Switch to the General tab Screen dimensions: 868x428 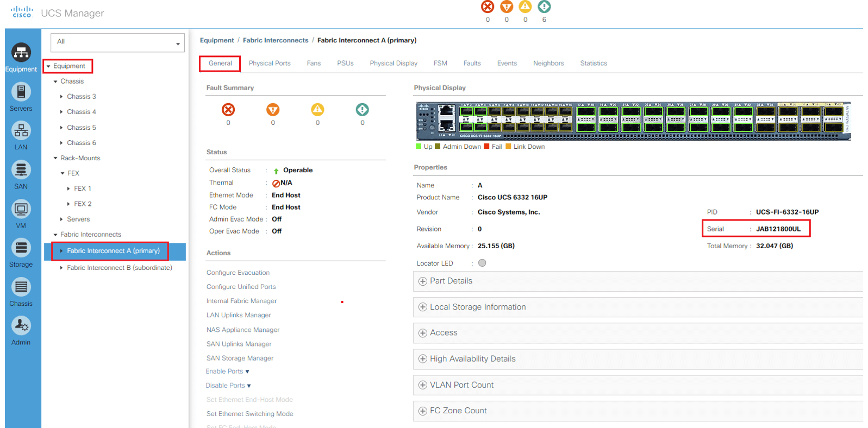[220, 64]
